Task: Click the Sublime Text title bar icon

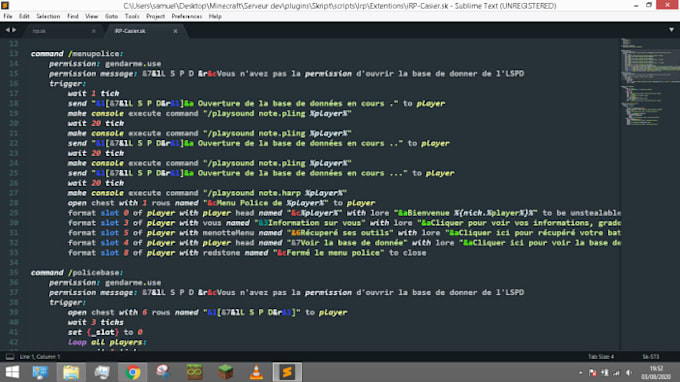Action: (5, 5)
